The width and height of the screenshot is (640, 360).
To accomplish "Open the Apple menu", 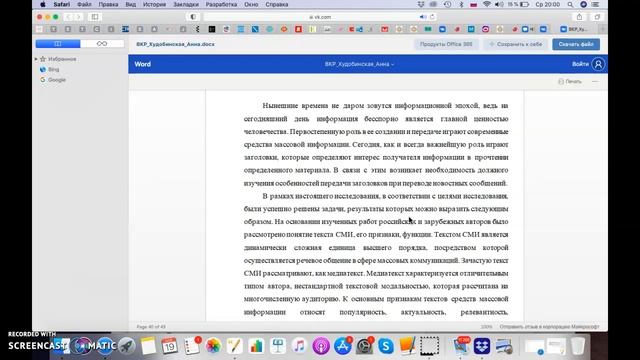I will [42, 4].
